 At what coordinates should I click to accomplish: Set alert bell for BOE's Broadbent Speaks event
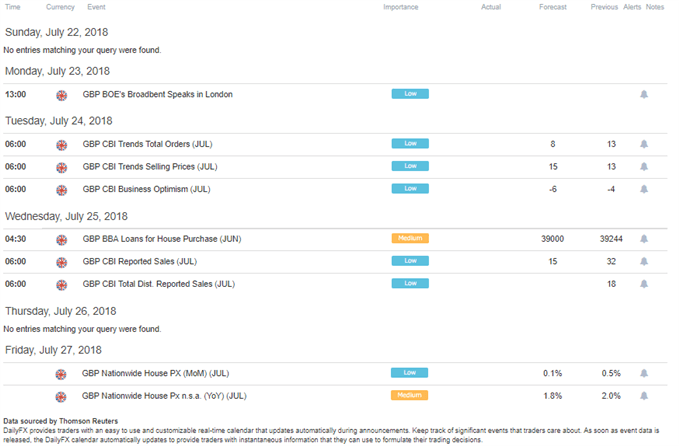tap(644, 94)
